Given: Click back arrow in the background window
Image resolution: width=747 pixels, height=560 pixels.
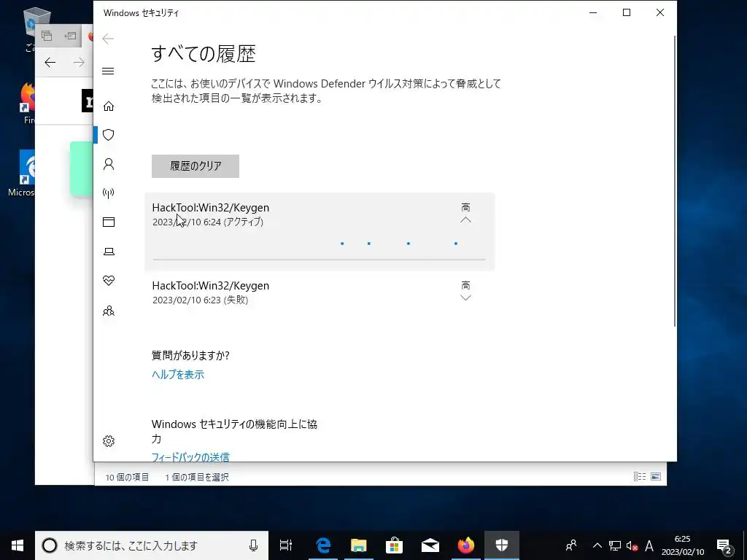Looking at the screenshot, I should [x=50, y=63].
